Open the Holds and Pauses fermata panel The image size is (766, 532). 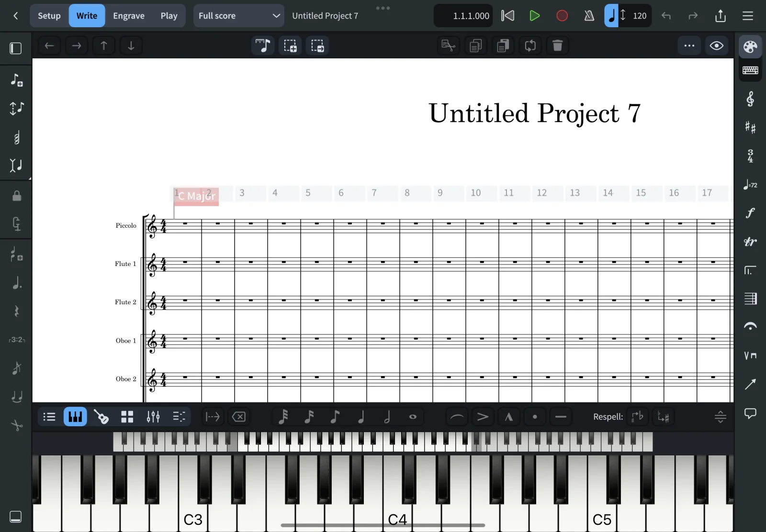click(750, 327)
